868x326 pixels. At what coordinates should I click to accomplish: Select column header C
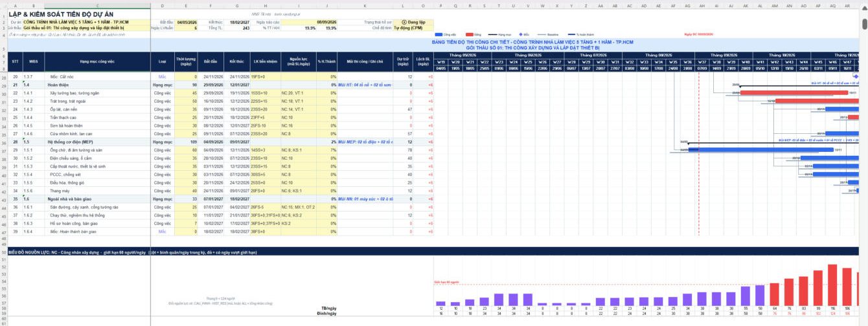click(x=98, y=6)
